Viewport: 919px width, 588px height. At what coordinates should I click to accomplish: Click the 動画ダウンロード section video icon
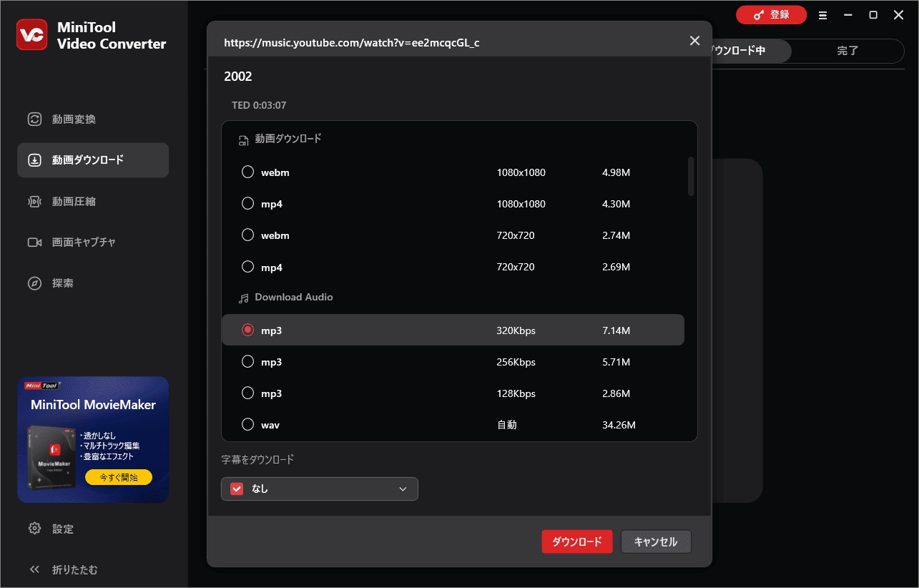(x=244, y=140)
